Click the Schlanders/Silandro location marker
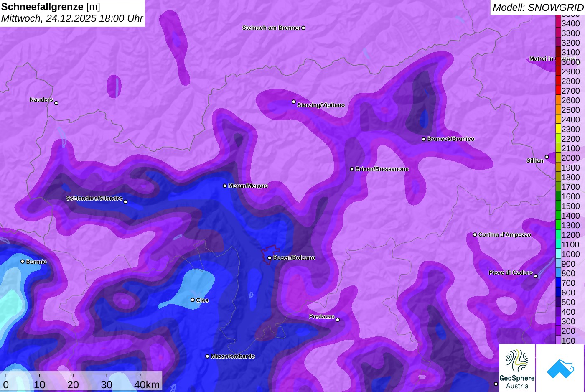585x392 pixels. [x=125, y=202]
